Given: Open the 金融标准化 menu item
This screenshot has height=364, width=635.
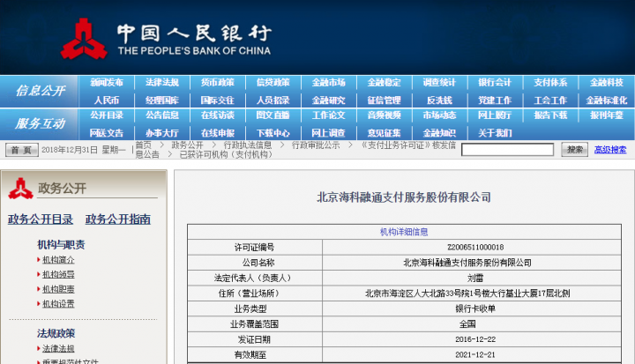Looking at the screenshot, I should click(x=606, y=100).
